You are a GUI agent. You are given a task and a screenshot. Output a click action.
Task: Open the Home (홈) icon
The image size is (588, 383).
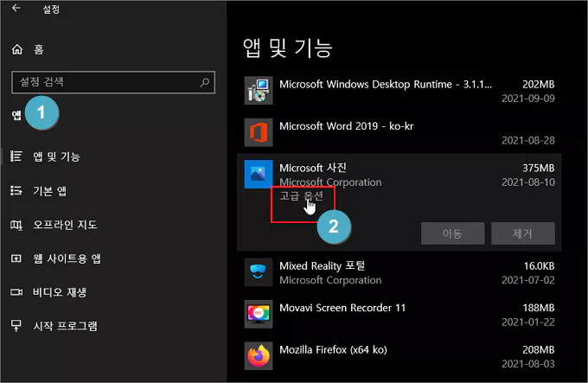pyautogui.click(x=17, y=49)
